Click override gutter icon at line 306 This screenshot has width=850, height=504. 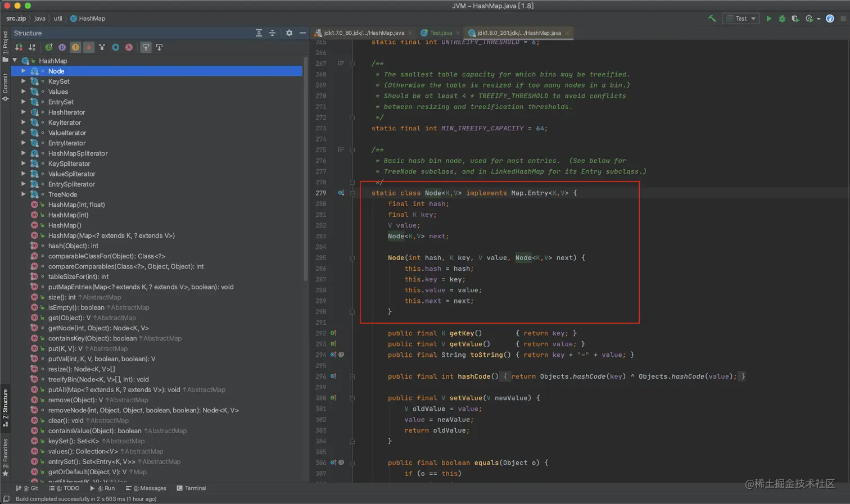coord(333,463)
